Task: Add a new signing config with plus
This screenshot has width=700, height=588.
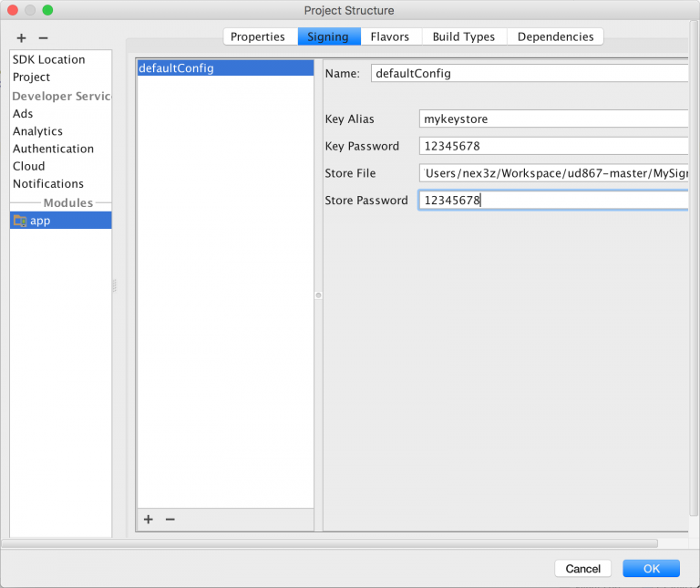Action: (149, 520)
